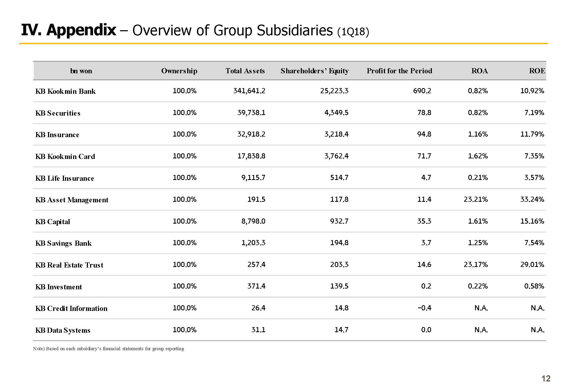The height and width of the screenshot is (392, 567).
Task: Click ROE value 10.92% for Kookmin Bank
Action: pos(532,91)
